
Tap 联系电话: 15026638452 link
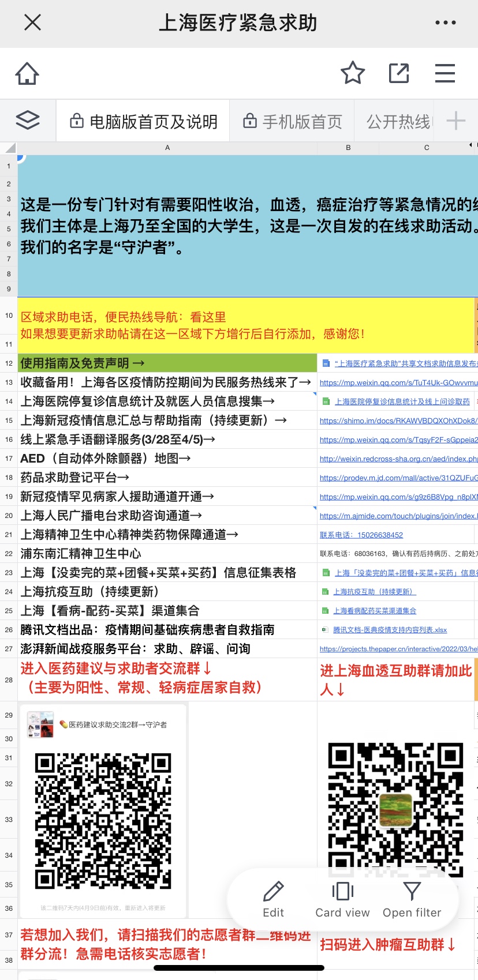point(361,535)
